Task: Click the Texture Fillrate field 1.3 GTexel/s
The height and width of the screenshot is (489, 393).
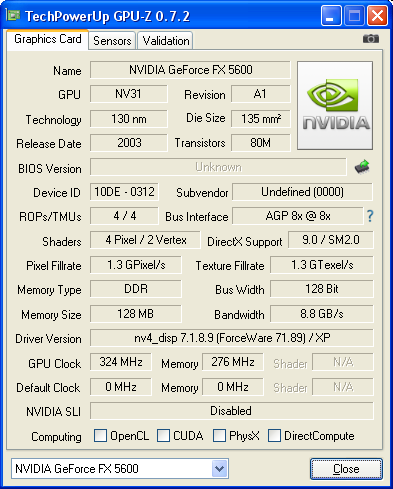Action: coord(322,265)
